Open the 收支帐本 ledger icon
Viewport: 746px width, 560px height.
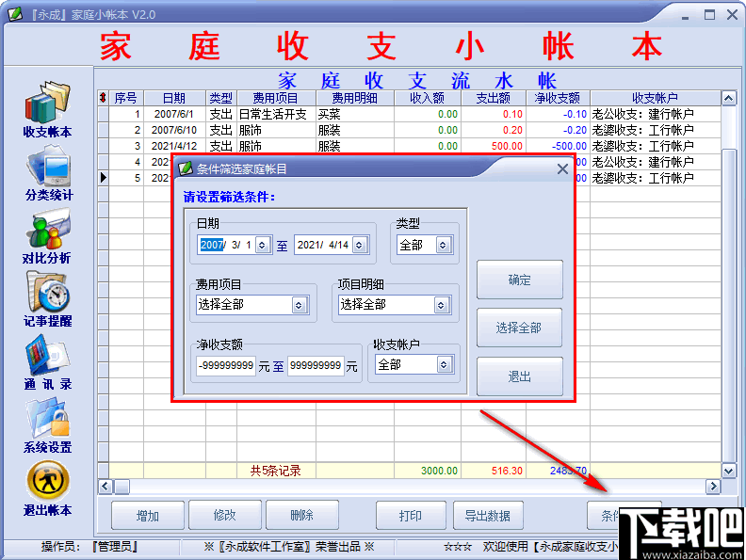pyautogui.click(x=48, y=103)
